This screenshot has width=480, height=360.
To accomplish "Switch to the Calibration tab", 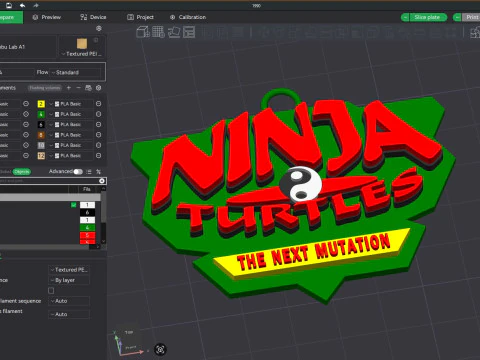I will (188, 17).
